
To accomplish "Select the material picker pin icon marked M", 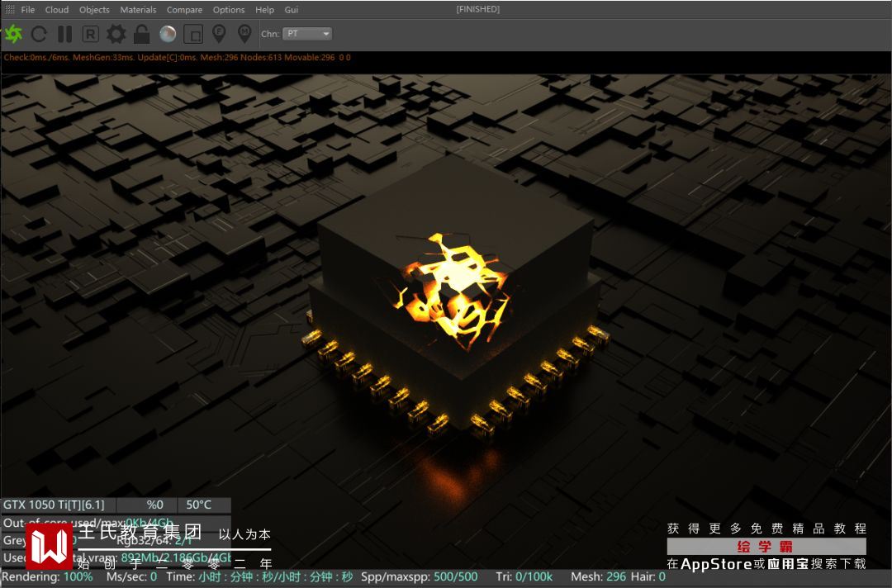I will [x=244, y=34].
